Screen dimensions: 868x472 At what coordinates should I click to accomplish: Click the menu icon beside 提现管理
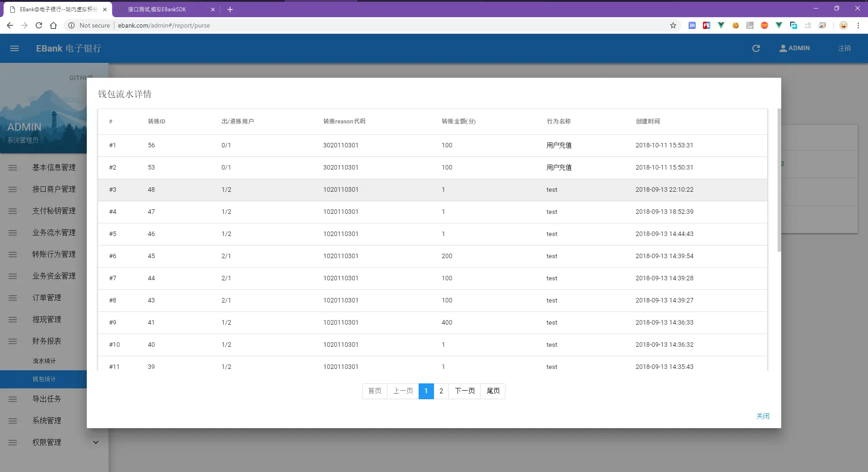[13, 320]
